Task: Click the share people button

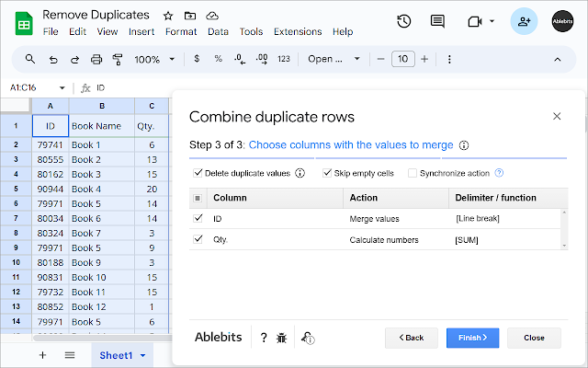Action: [x=525, y=21]
